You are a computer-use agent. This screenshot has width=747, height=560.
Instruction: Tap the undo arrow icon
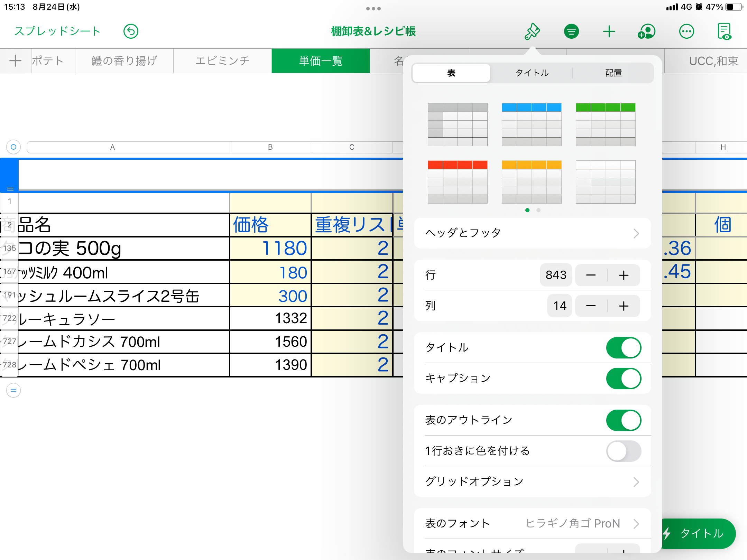pos(131,31)
